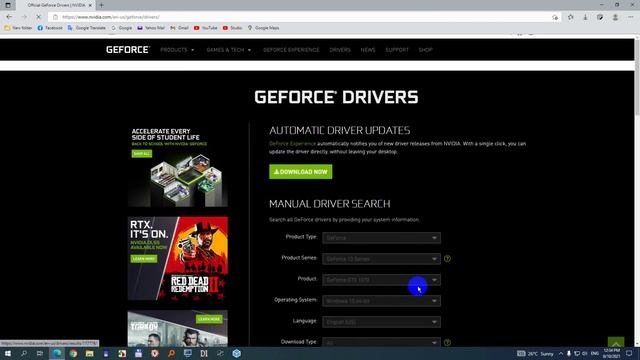Launch Google Chrome from taskbar
Image resolution: width=640 pixels, height=360 pixels.
[73, 353]
